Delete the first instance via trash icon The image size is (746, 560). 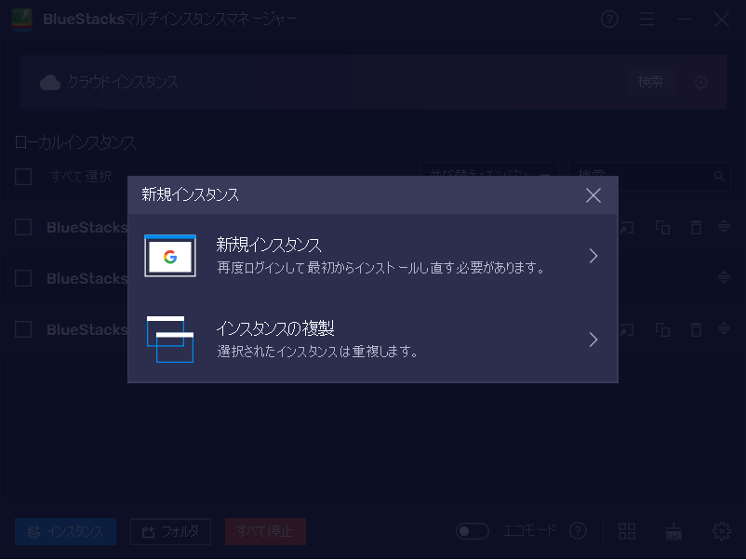click(x=696, y=227)
